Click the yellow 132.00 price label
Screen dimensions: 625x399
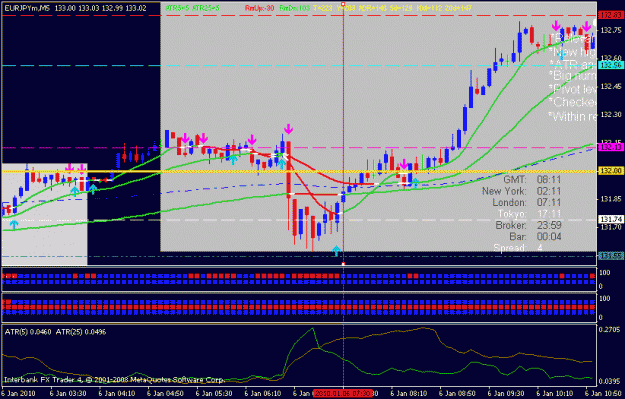pyautogui.click(x=611, y=171)
